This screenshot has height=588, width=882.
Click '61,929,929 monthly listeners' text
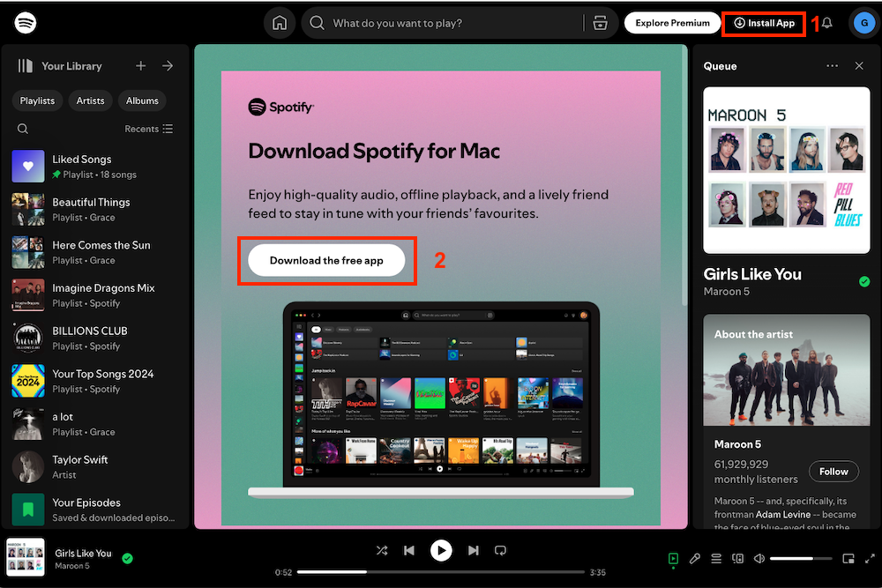pyautogui.click(x=756, y=472)
